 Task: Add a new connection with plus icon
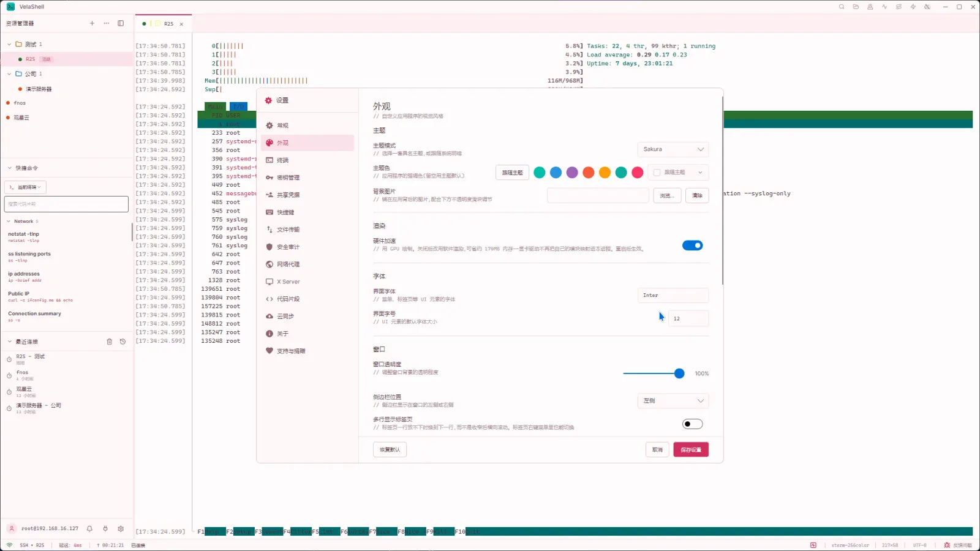click(x=92, y=23)
